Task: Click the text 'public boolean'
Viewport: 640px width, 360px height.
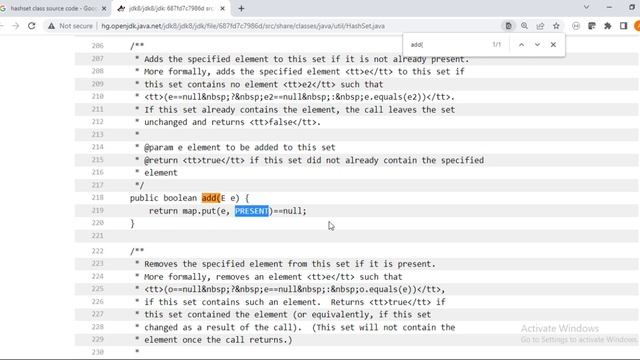Action: coord(163,198)
